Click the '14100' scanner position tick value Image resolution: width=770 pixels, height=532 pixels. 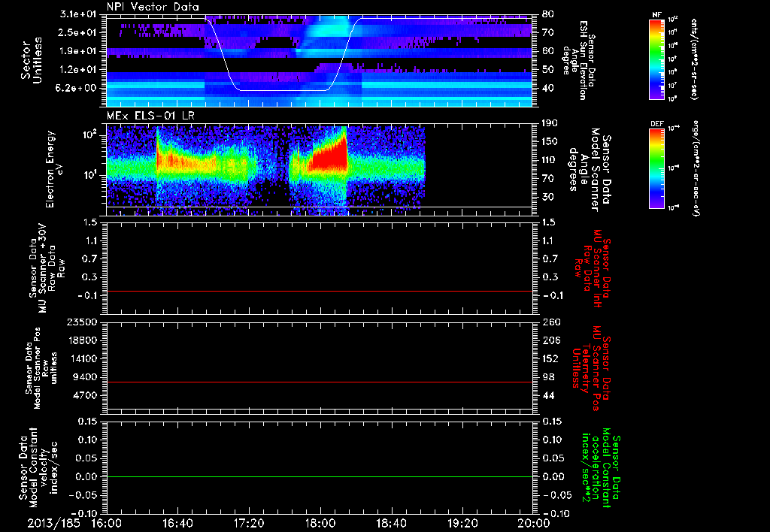[81, 358]
